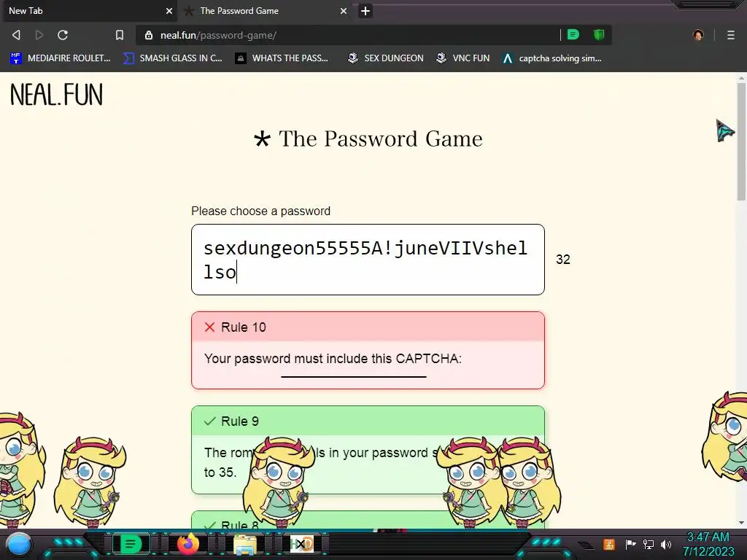Click the green checkmark on Rule 9
This screenshot has width=747, height=560.
click(x=209, y=421)
